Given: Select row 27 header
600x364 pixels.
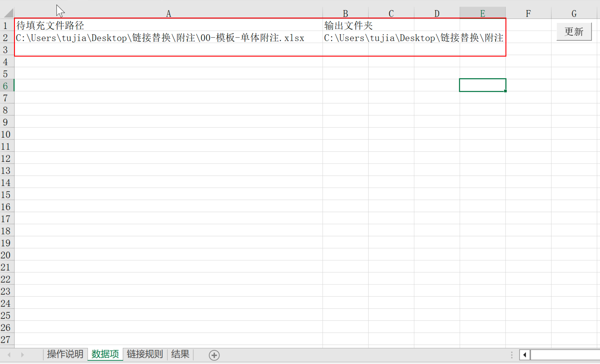Looking at the screenshot, I should (7, 339).
